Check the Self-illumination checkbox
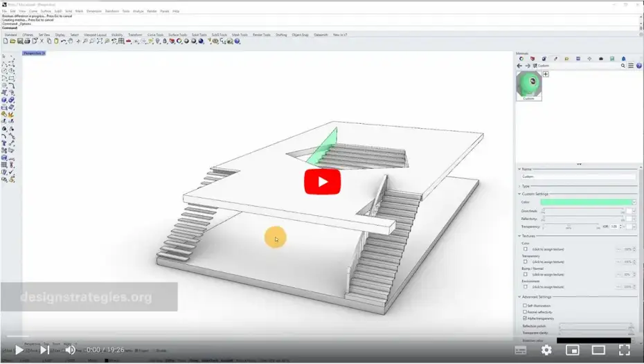This screenshot has width=644, height=364. pos(525,305)
